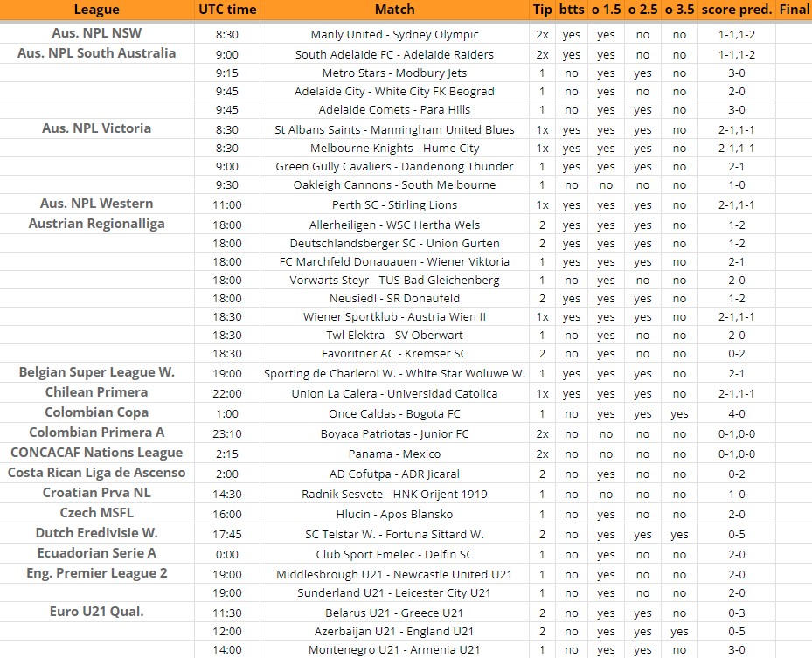Open Metro Stars - Modbury Jets match
The image size is (812, 658).
tap(394, 73)
